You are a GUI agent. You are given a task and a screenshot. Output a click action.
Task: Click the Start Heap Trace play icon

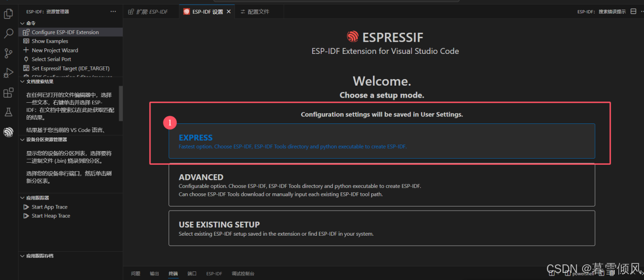click(x=26, y=216)
